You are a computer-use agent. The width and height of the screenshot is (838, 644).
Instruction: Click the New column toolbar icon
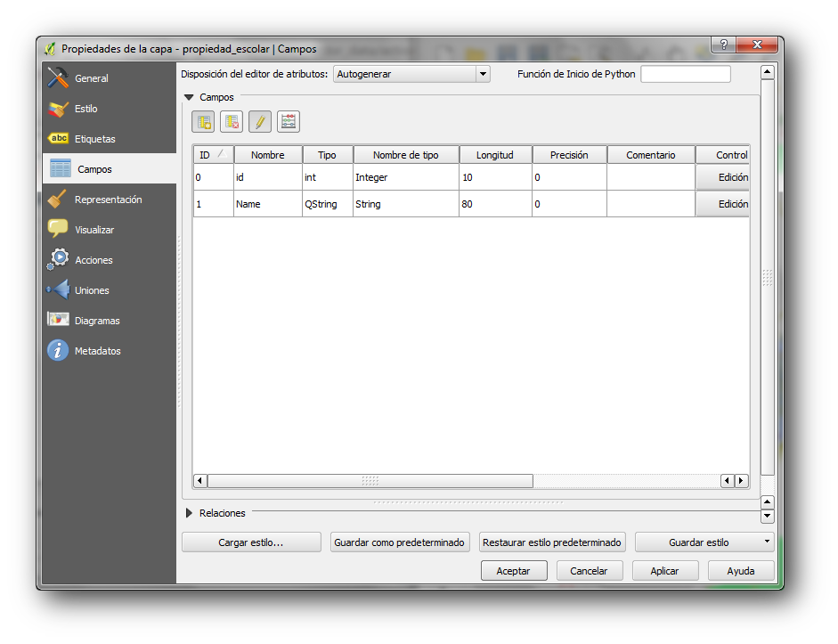203,122
